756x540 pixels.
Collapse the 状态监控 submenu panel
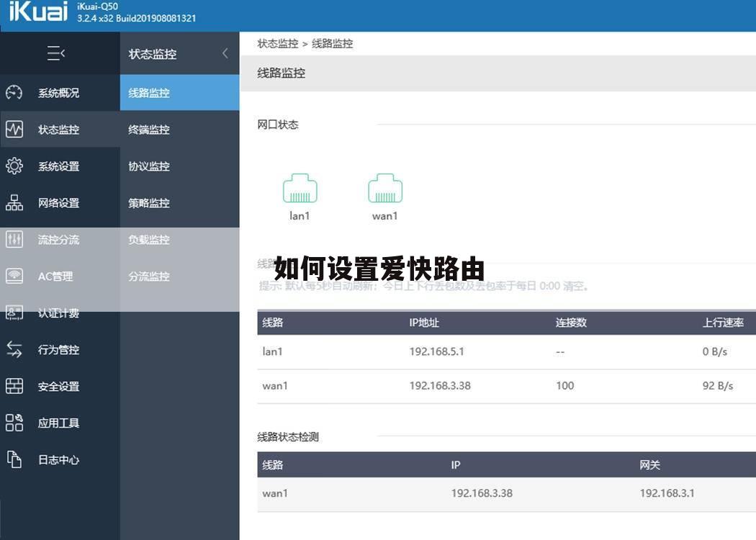click(225, 53)
